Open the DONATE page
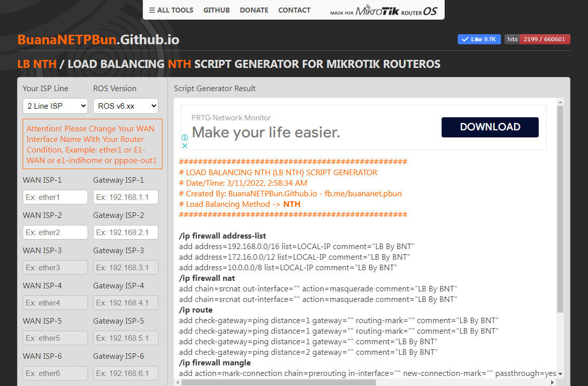Viewport: 588px width, 386px height. (254, 10)
